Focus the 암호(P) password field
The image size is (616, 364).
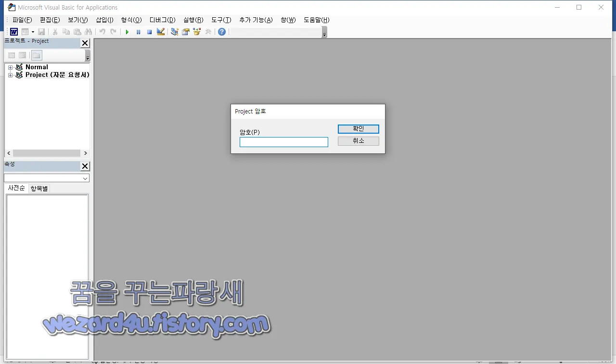tap(284, 142)
